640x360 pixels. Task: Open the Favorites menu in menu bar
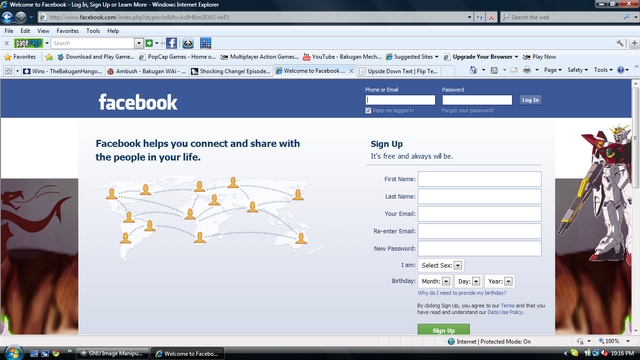68,31
